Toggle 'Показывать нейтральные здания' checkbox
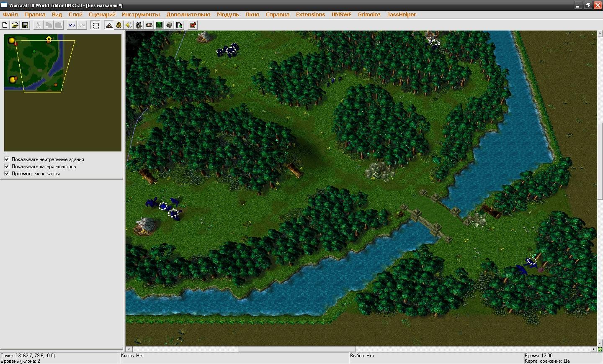The height and width of the screenshot is (364, 603). pyautogui.click(x=7, y=159)
